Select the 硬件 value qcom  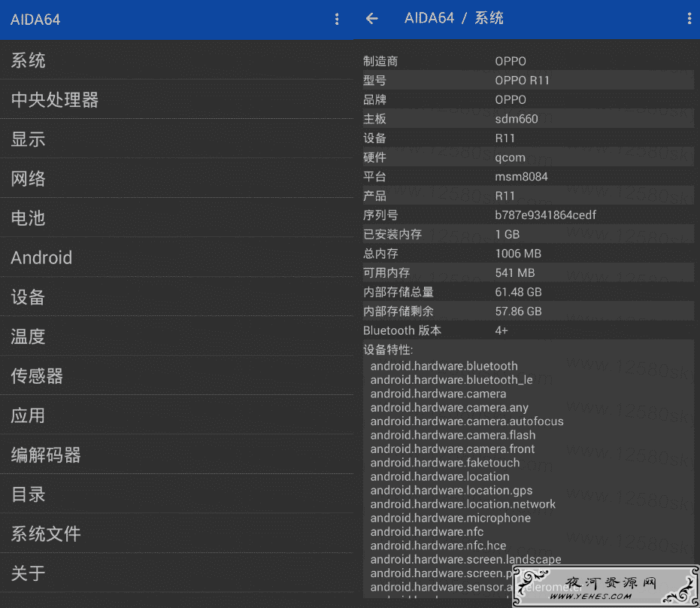click(510, 158)
